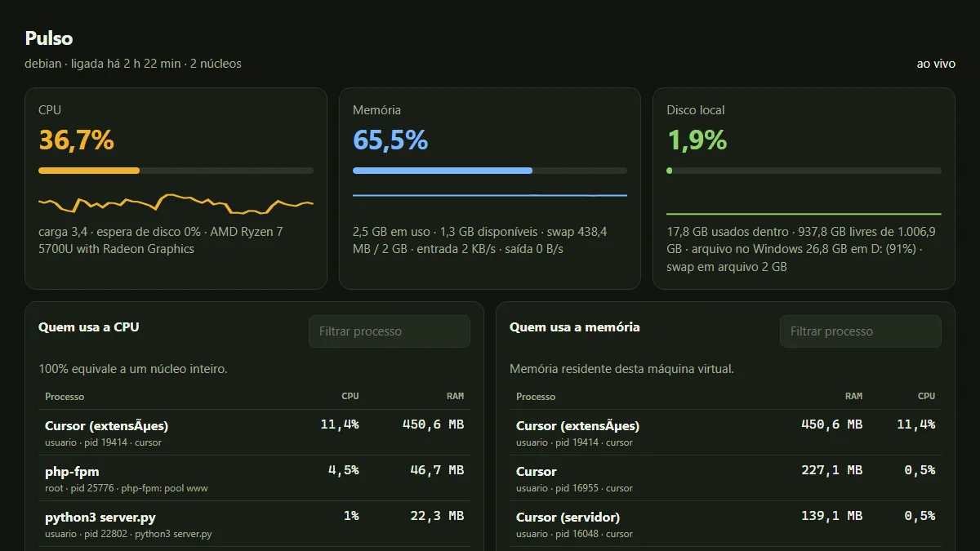Screen dimensions: 980x551
Task: Focus the filter field under "Quem usa a memória"
Action: pyautogui.click(x=861, y=331)
